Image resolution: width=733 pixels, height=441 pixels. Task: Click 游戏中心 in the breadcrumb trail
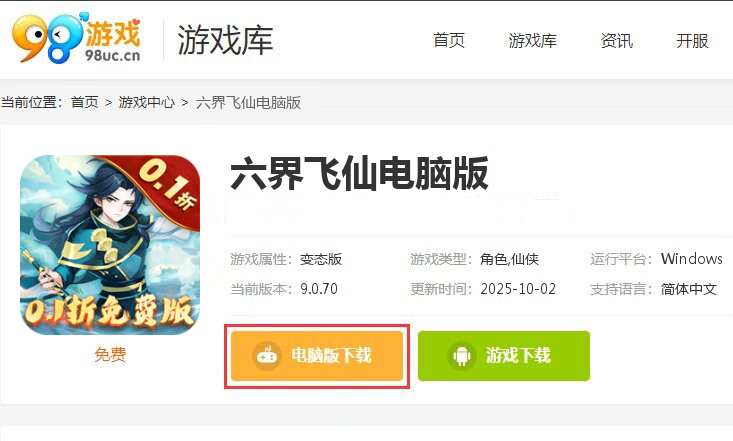pyautogui.click(x=146, y=102)
